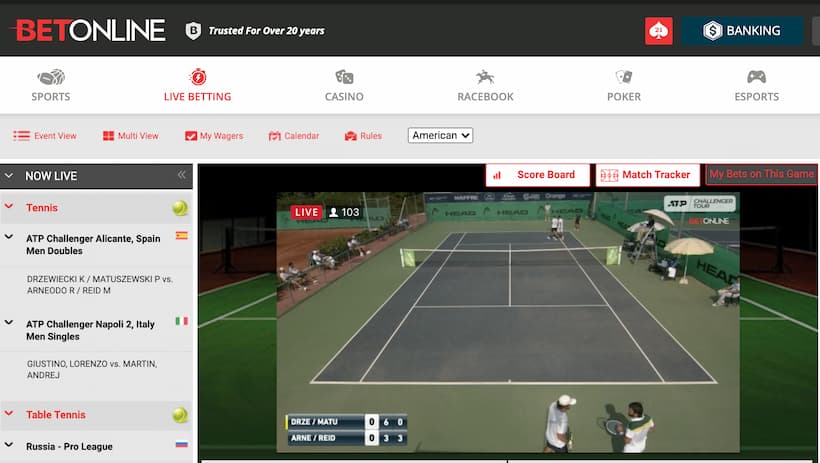This screenshot has width=820, height=463.
Task: Click the My Wagers checkmark icon
Action: (x=191, y=136)
